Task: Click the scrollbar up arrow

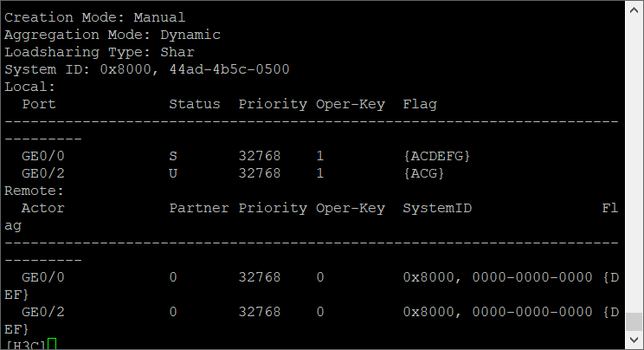Action: pyautogui.click(x=636, y=7)
